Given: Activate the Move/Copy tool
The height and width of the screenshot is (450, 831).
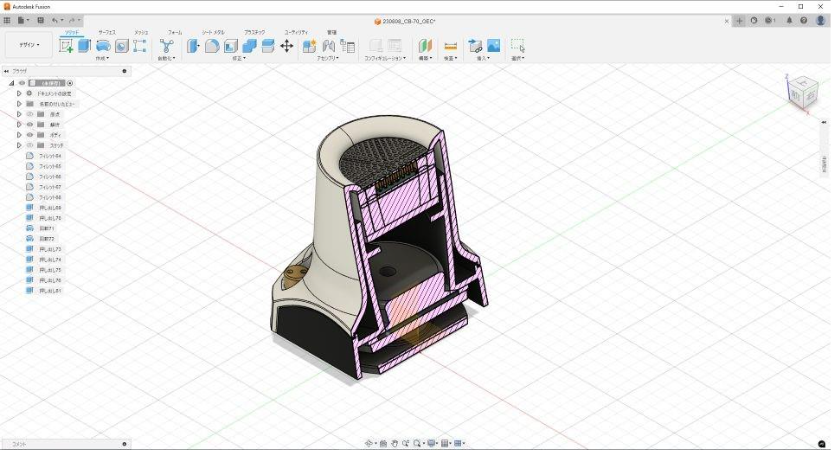Looking at the screenshot, I should point(287,46).
